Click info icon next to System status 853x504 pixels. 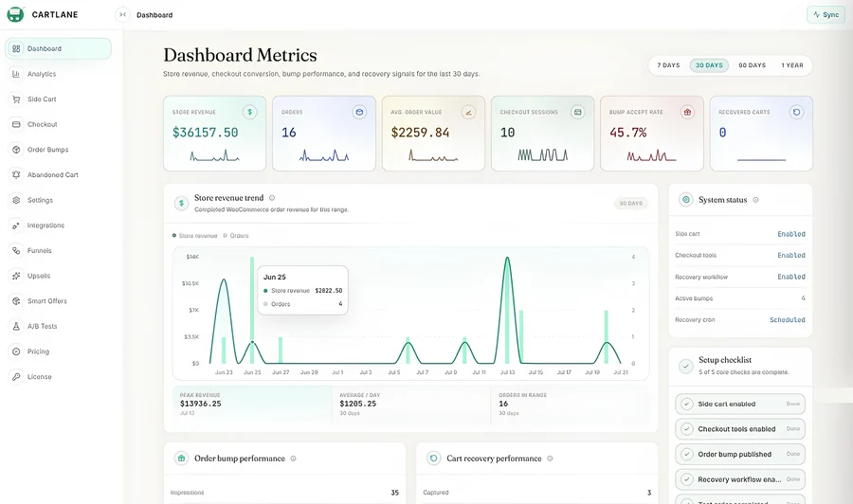[755, 200]
